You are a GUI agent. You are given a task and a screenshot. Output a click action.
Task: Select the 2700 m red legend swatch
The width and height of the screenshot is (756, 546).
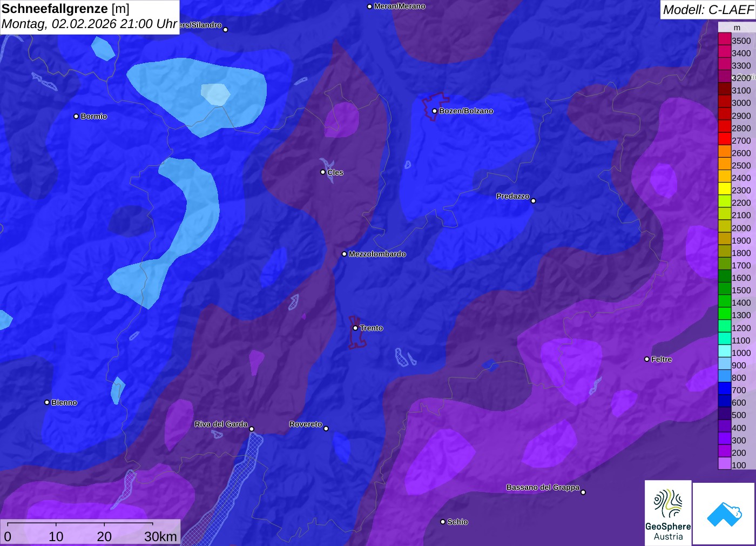725,139
